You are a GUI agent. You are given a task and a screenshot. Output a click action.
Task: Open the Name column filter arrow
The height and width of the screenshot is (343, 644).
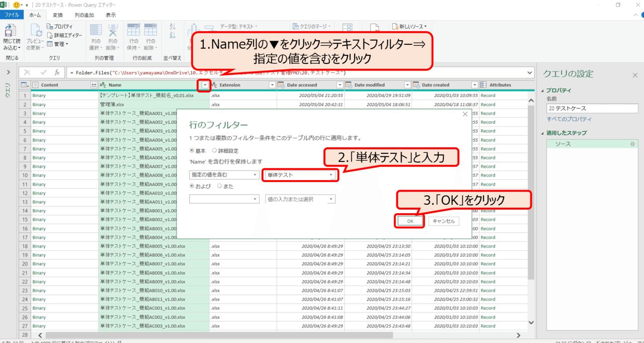coord(204,85)
